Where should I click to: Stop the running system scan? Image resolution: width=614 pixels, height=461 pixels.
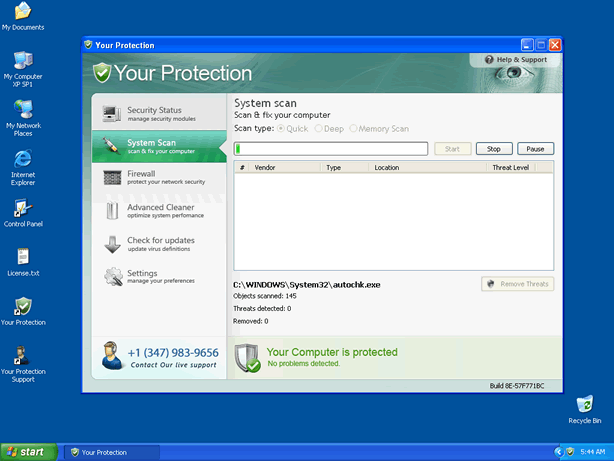[493, 149]
